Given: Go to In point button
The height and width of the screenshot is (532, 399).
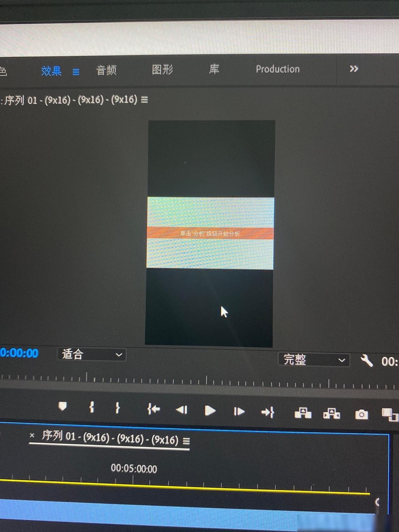Looking at the screenshot, I should click(154, 409).
